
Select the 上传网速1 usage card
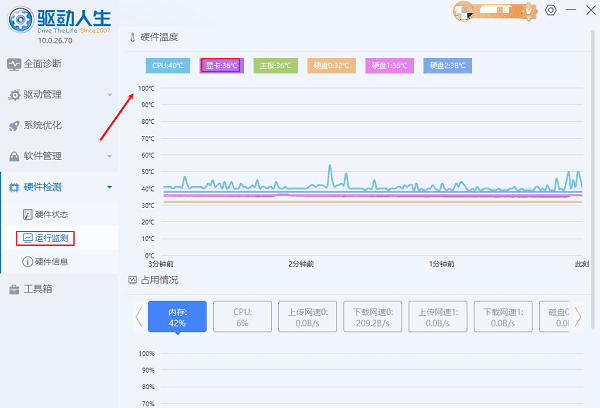point(438,317)
